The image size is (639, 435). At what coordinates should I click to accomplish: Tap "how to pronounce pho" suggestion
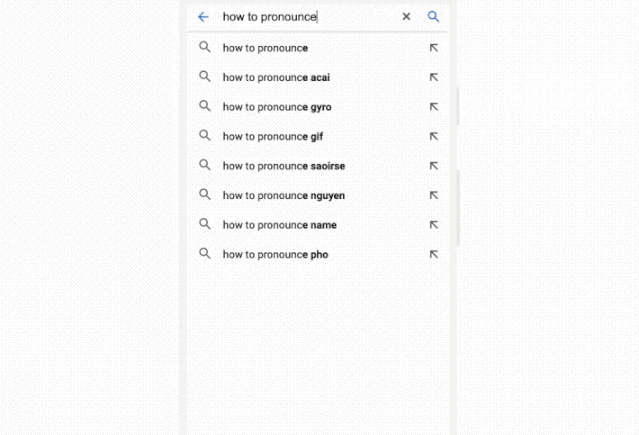point(275,254)
